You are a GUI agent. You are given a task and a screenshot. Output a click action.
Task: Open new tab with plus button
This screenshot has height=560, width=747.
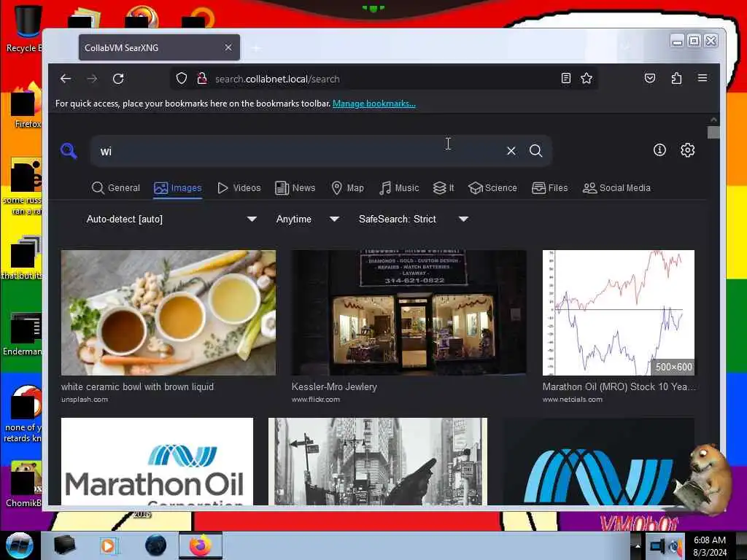(256, 48)
